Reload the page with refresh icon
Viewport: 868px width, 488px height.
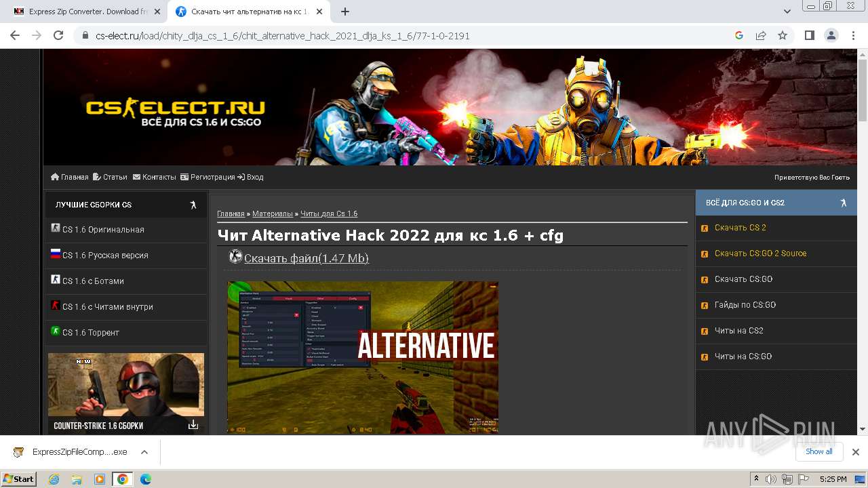[x=58, y=35]
